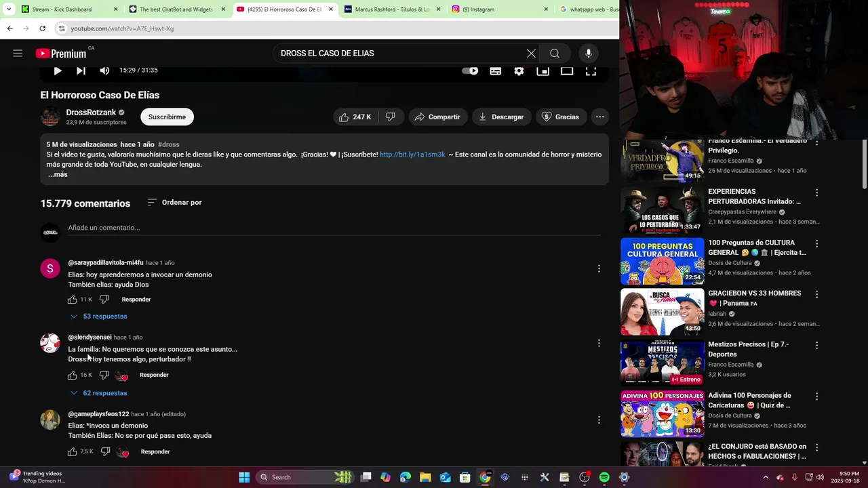This screenshot has width=868, height=488.
Task: Mute the video volume speaker icon
Action: tap(104, 70)
